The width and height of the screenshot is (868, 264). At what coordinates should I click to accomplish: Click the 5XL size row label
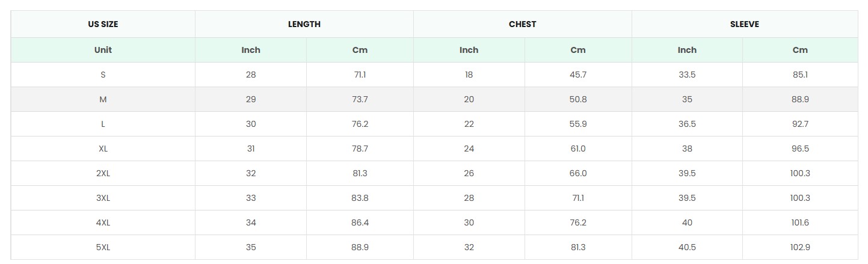pos(103,247)
